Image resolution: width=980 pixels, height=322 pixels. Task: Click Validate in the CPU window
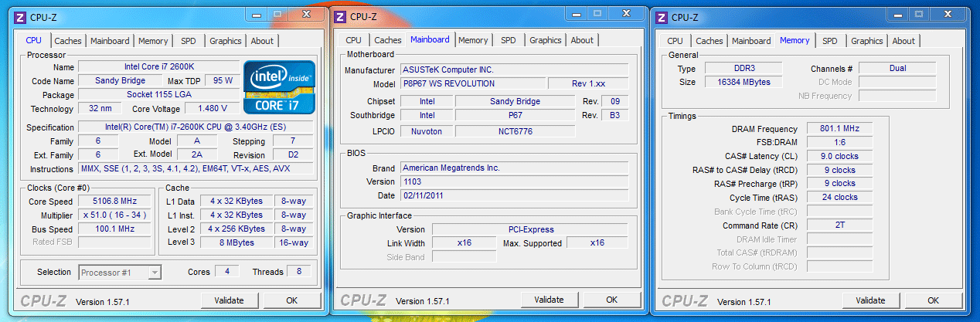(230, 300)
